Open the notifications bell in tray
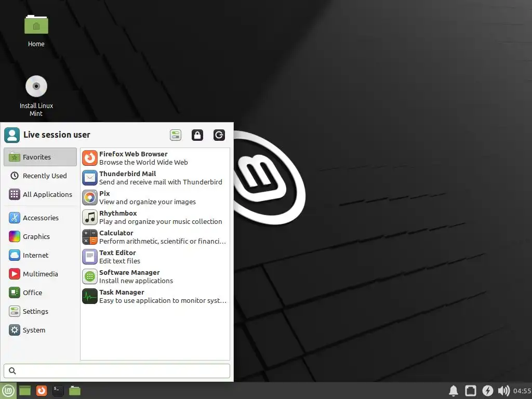The image size is (532, 399). click(454, 391)
